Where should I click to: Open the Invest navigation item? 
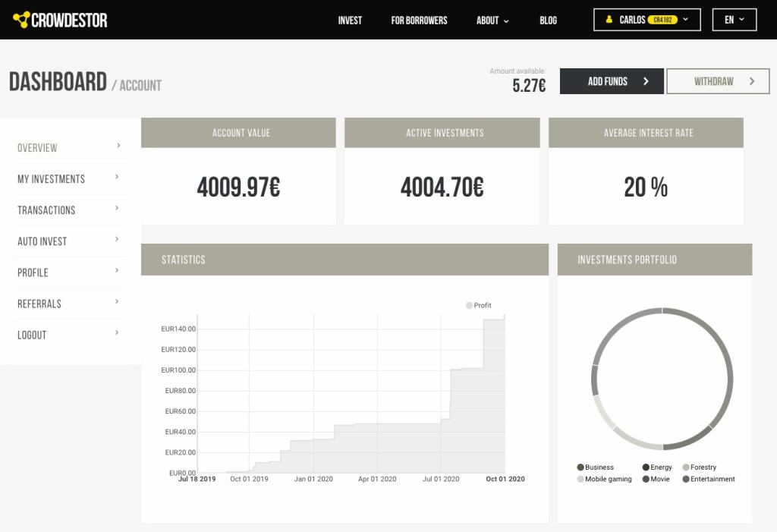coord(350,20)
